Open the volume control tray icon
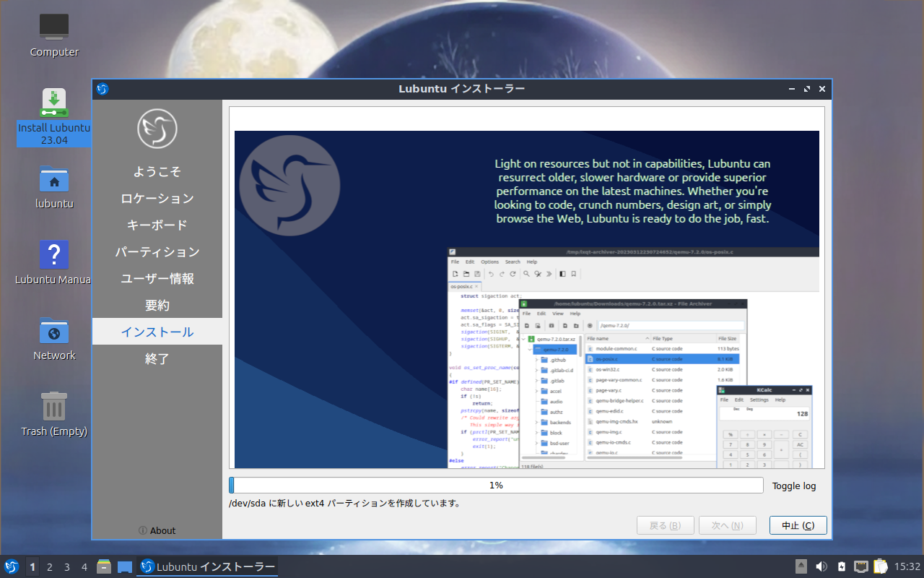Image resolution: width=924 pixels, height=578 pixels. (821, 566)
